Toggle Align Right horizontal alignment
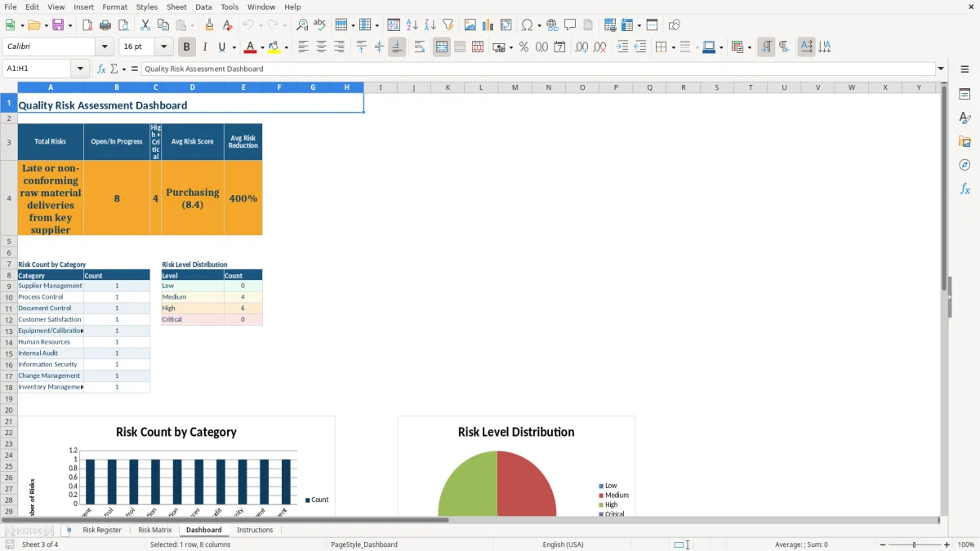 pyautogui.click(x=340, y=47)
